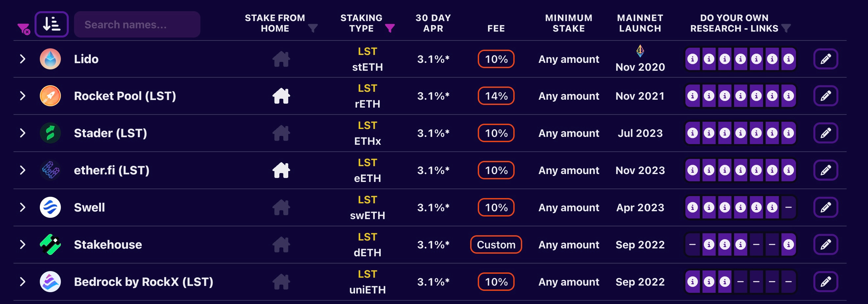
Task: Click the Mainnet Launch column header
Action: coord(640,23)
